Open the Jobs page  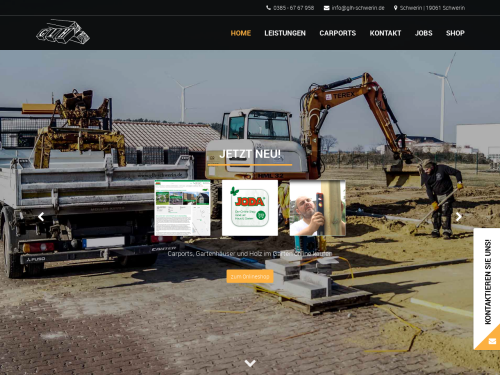[x=424, y=33]
